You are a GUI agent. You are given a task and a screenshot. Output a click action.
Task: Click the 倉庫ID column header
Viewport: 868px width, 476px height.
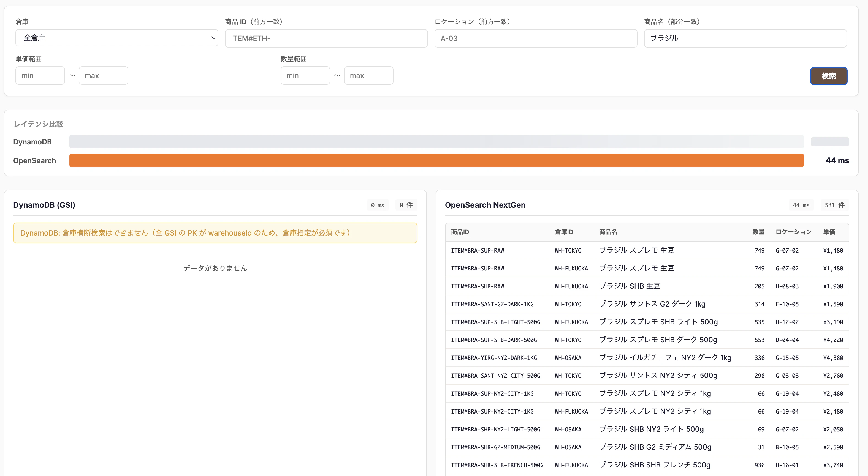pyautogui.click(x=564, y=232)
